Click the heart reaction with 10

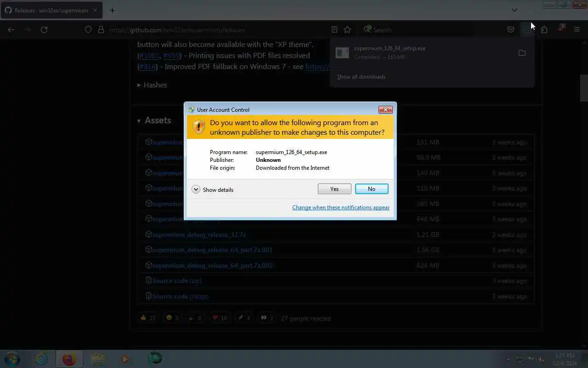(220, 318)
